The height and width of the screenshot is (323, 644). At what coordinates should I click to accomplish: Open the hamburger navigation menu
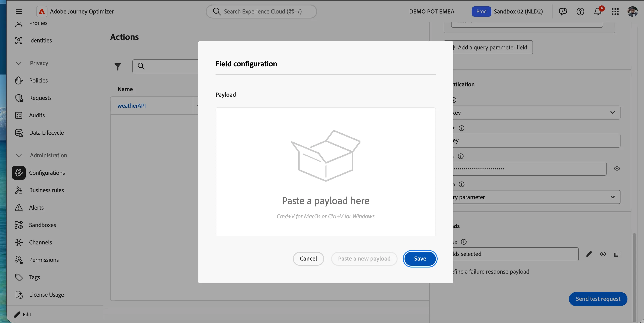click(x=19, y=12)
